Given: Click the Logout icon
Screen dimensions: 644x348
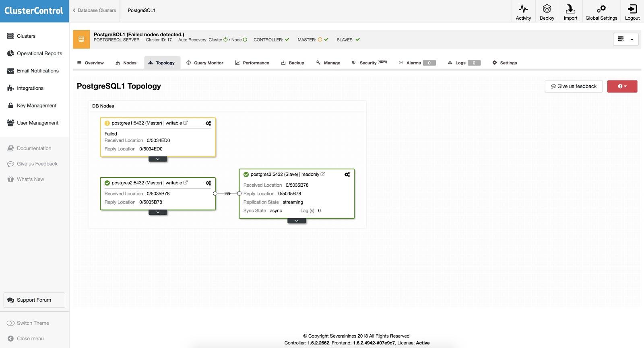Looking at the screenshot, I should click(x=632, y=9).
